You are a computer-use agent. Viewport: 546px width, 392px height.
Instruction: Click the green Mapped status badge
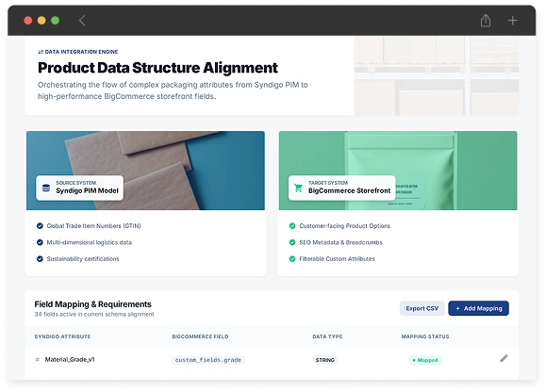425,360
